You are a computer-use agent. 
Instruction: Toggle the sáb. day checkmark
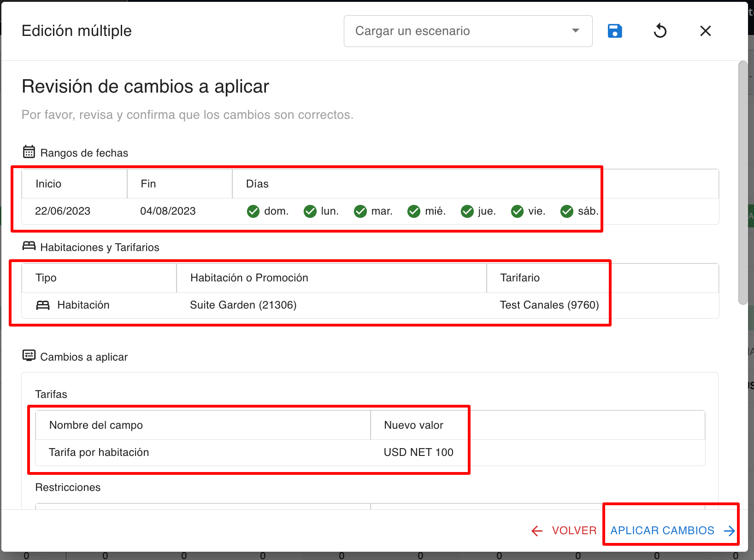[x=566, y=211]
